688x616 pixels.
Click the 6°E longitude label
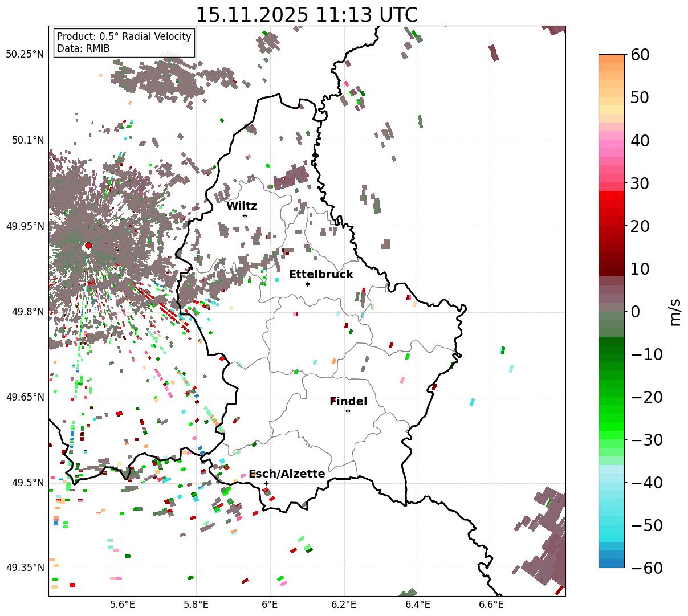point(270,605)
